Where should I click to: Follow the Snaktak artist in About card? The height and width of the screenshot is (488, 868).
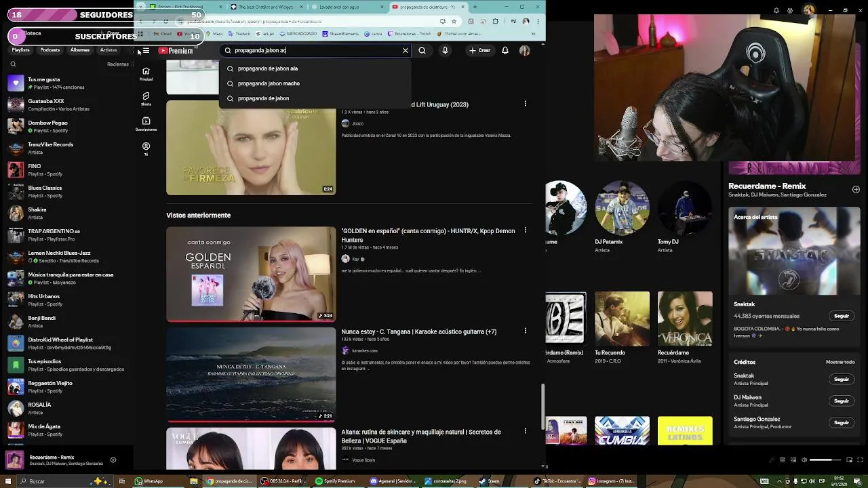842,316
